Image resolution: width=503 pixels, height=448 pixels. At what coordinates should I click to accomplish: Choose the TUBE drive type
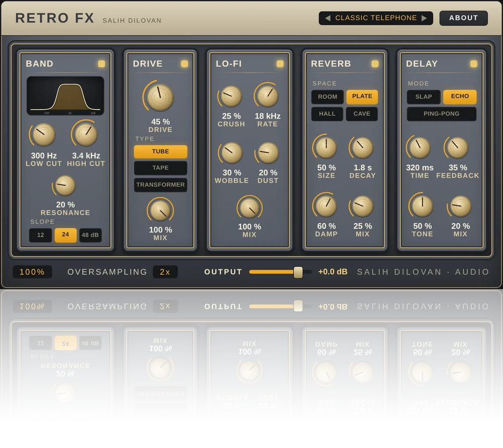pyautogui.click(x=160, y=151)
